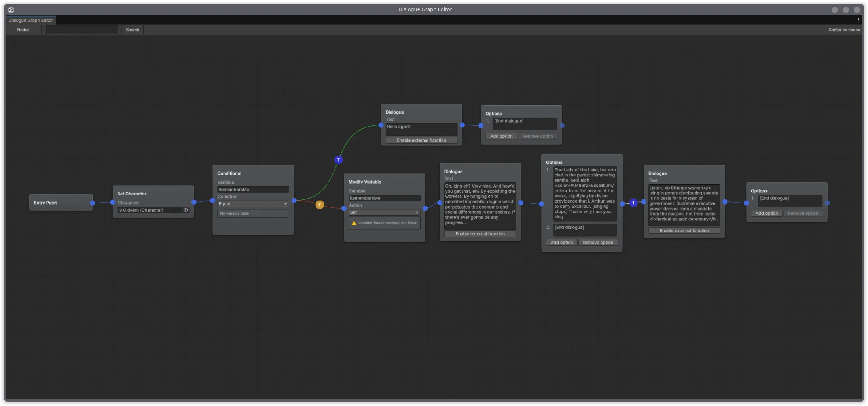Screen dimensions: 868x406
Task: Click the Set Character input port
Action: (113, 202)
